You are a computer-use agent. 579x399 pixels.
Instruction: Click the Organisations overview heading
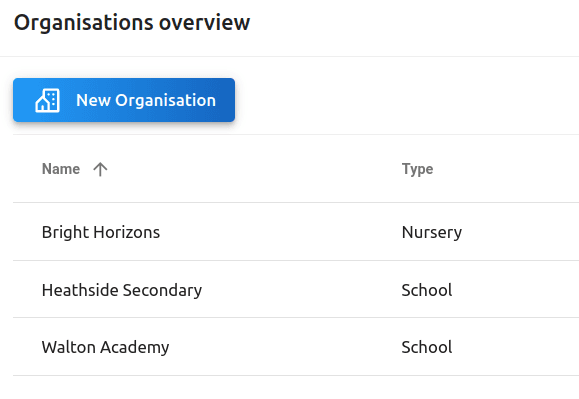(x=132, y=23)
